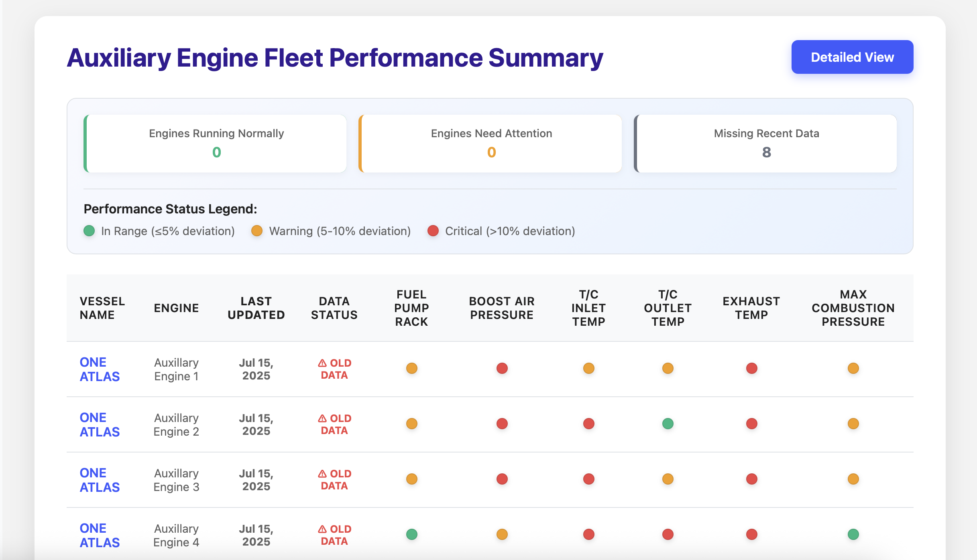Image resolution: width=977 pixels, height=560 pixels.
Task: Select the green Fuel Pump Rack dot for Engine 4
Action: tap(411, 534)
